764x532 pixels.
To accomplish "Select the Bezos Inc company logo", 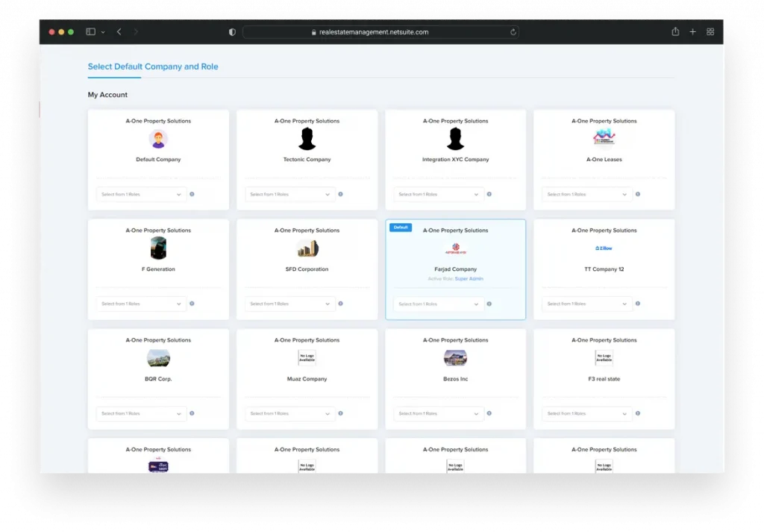I will [455, 358].
